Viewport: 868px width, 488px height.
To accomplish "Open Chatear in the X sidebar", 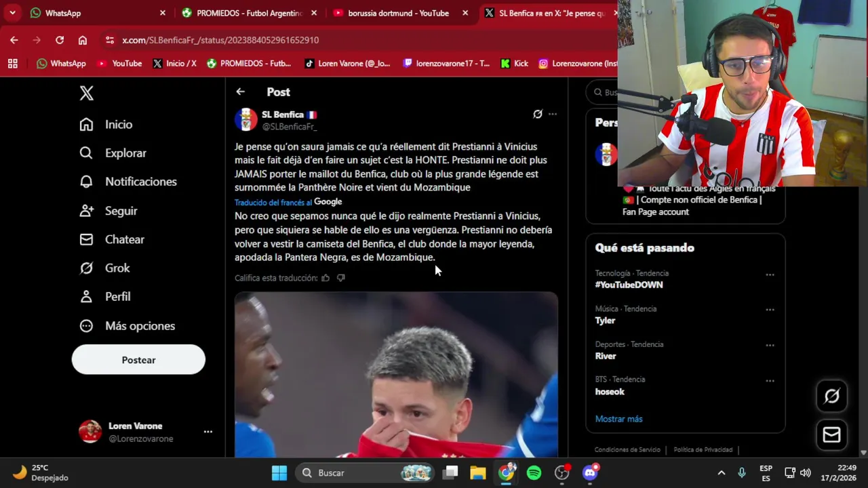I will 112,239.
